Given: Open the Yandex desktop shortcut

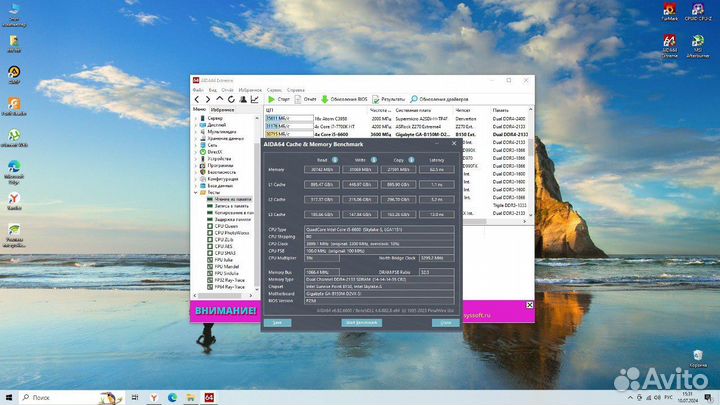Looking at the screenshot, I should pos(14,201).
